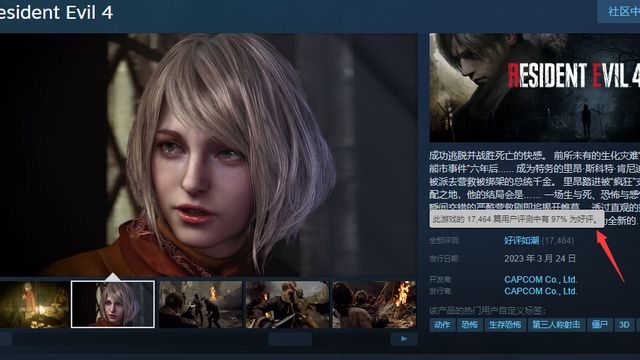
Task: Select the 动作 tag
Action: coord(442,325)
